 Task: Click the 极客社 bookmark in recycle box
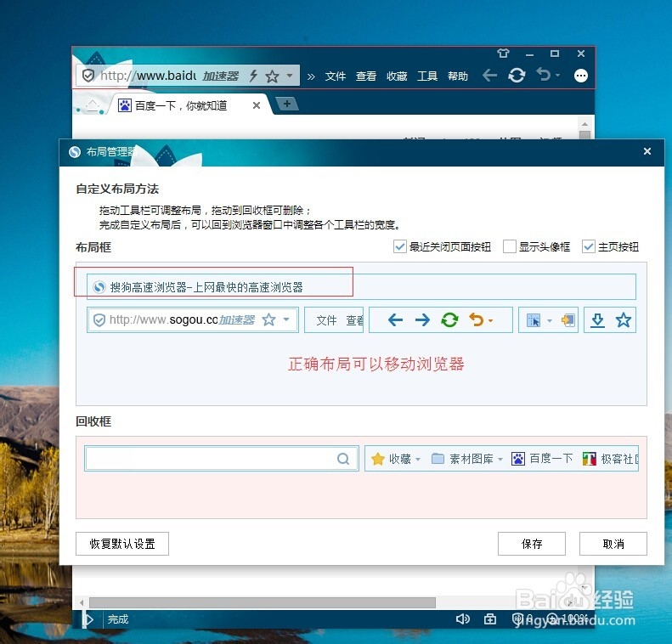click(x=611, y=459)
